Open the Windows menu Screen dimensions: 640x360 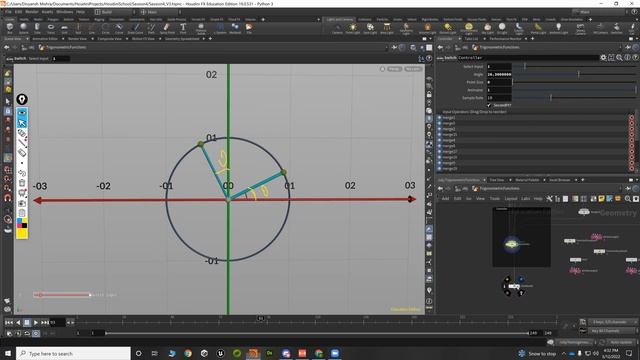pos(64,12)
